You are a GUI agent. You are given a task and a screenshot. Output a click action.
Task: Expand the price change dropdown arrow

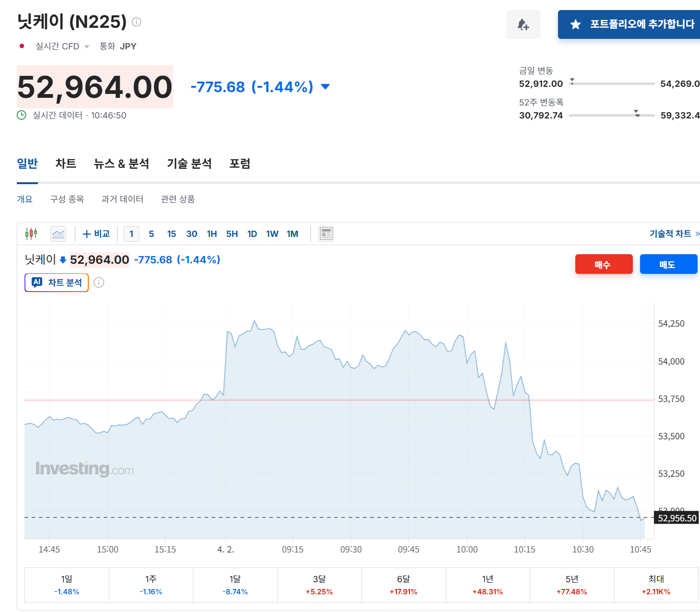pyautogui.click(x=325, y=87)
